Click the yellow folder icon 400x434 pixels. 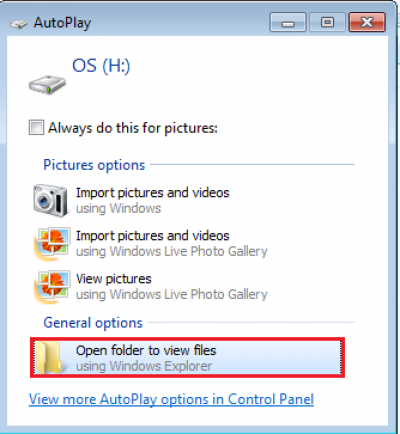(x=49, y=358)
